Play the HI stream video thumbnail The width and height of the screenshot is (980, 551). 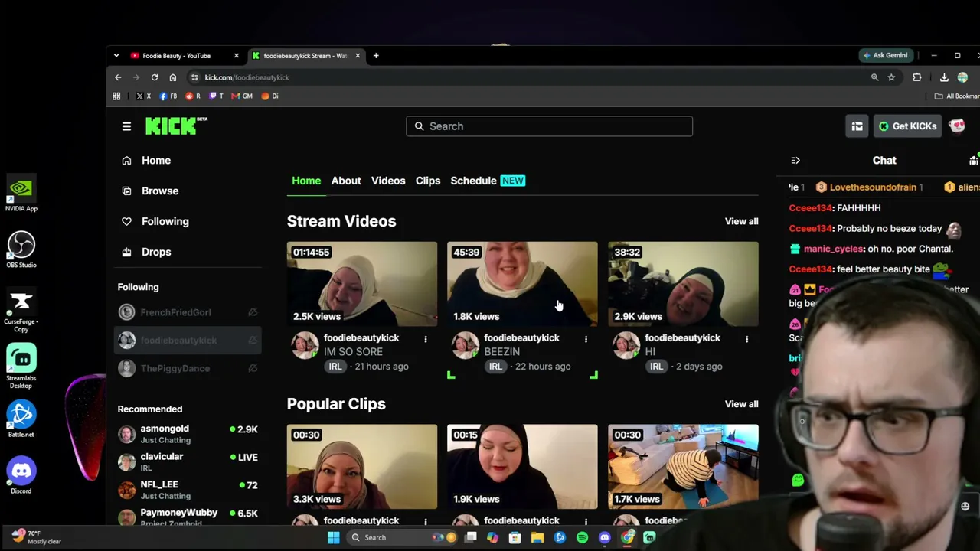click(x=683, y=284)
